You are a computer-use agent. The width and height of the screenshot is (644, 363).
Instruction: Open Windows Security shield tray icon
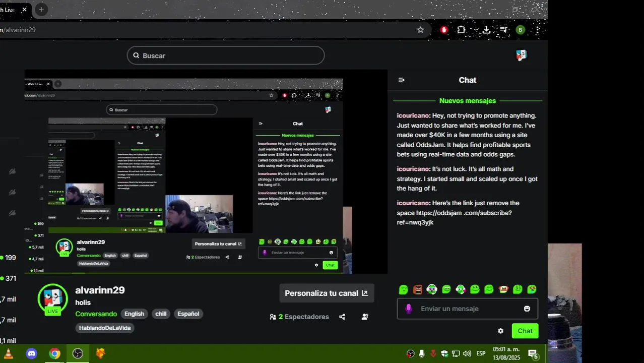[x=444, y=354]
